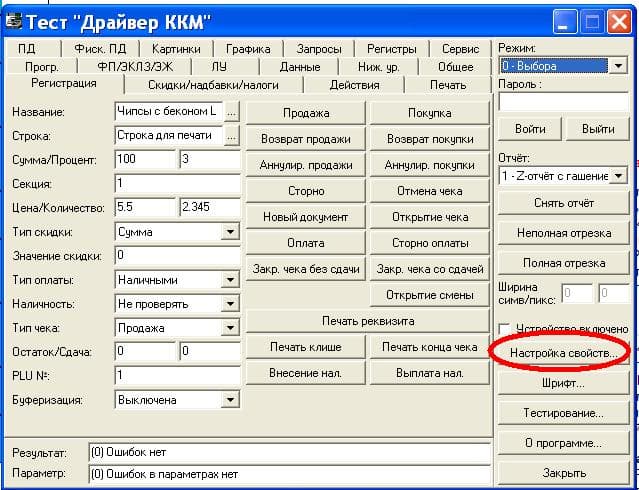Open the Прогр. tab

[42, 66]
